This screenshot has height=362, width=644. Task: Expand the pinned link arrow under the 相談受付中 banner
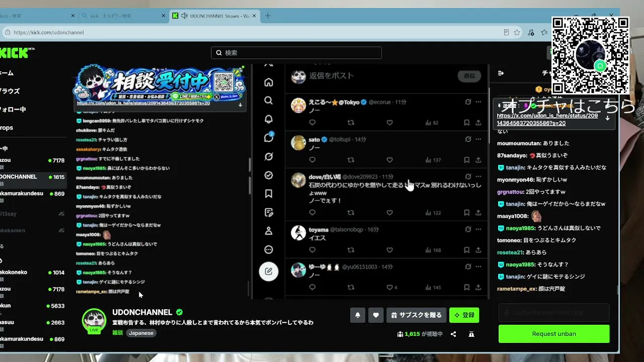coord(240,105)
